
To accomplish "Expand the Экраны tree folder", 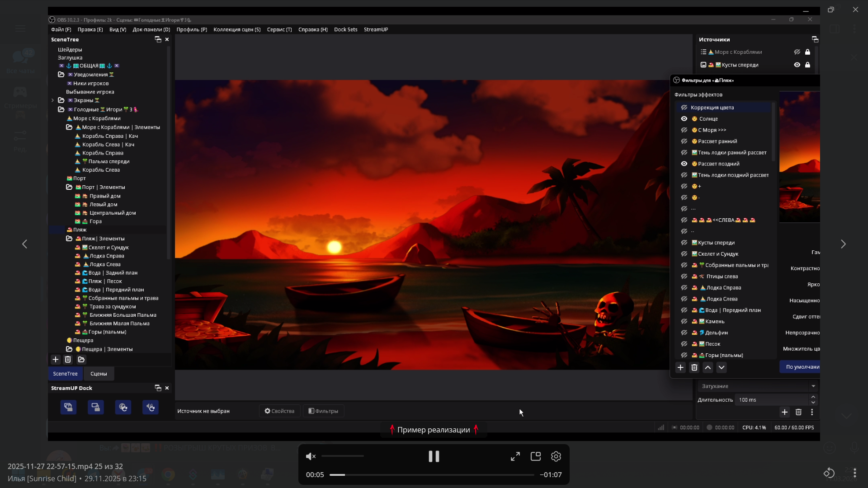I will click(x=52, y=100).
